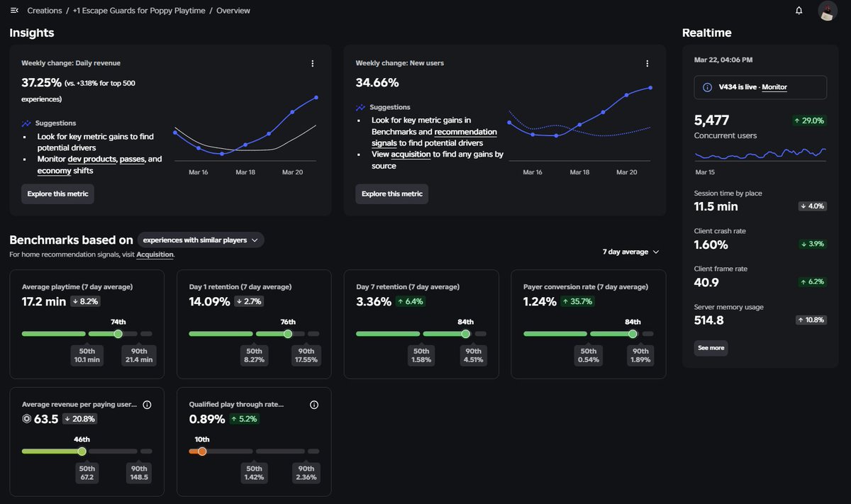The image size is (851, 504).
Task: Click the 50th 1.58% benchmark label
Action: pos(421,355)
